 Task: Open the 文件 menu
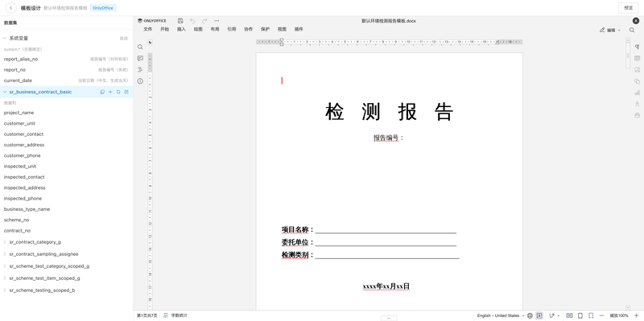147,29
